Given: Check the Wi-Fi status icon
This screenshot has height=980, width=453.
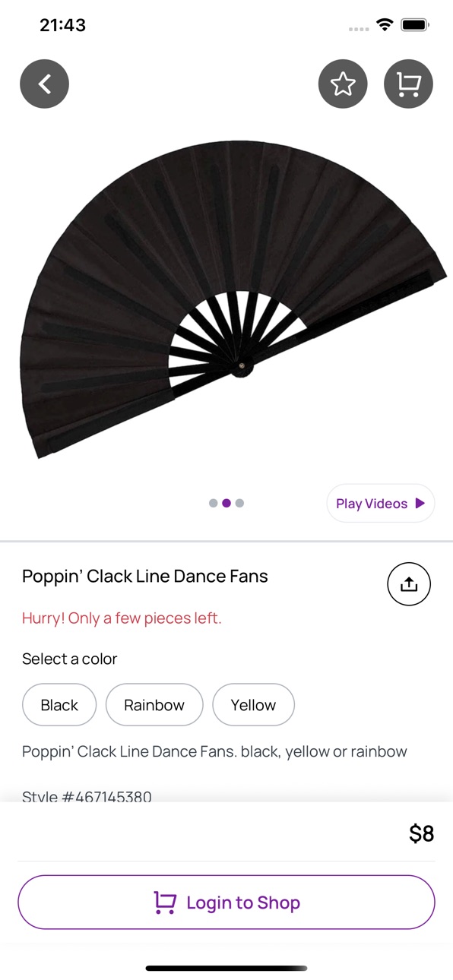Looking at the screenshot, I should [385, 25].
